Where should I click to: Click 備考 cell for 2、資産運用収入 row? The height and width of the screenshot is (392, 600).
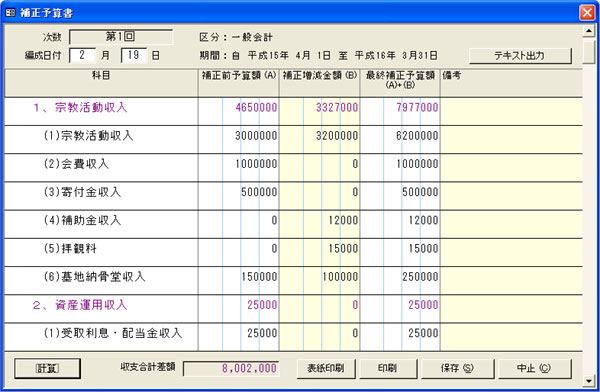512,309
